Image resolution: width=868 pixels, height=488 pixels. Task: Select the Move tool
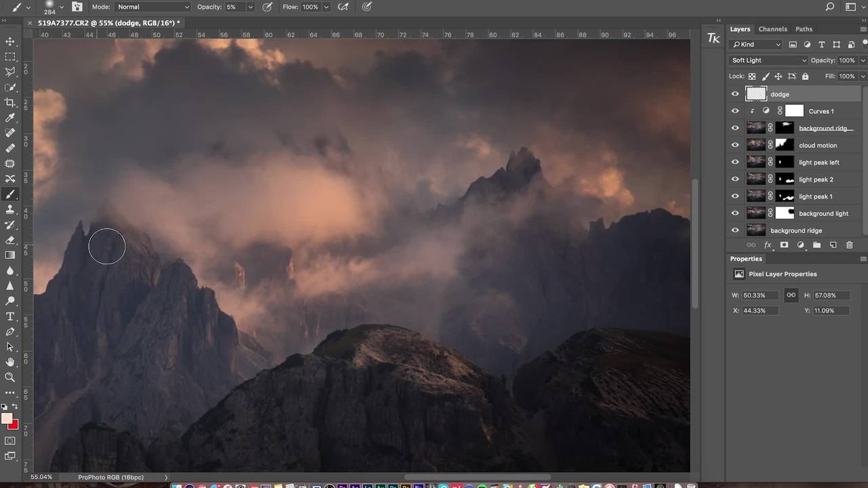click(10, 42)
